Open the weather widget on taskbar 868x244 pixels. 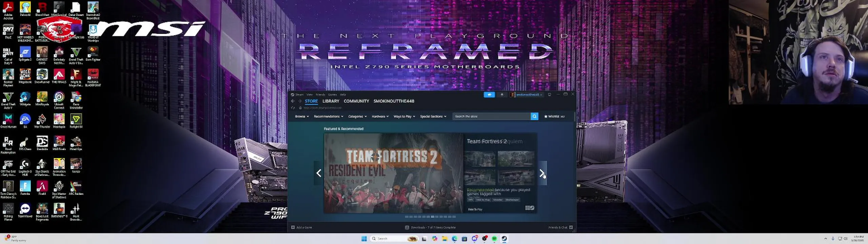coord(15,238)
